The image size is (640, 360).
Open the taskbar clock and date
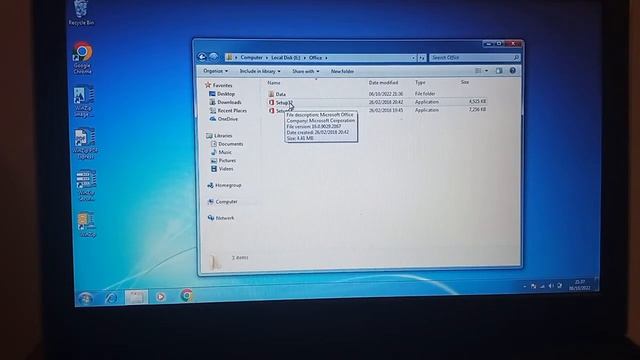click(x=580, y=285)
